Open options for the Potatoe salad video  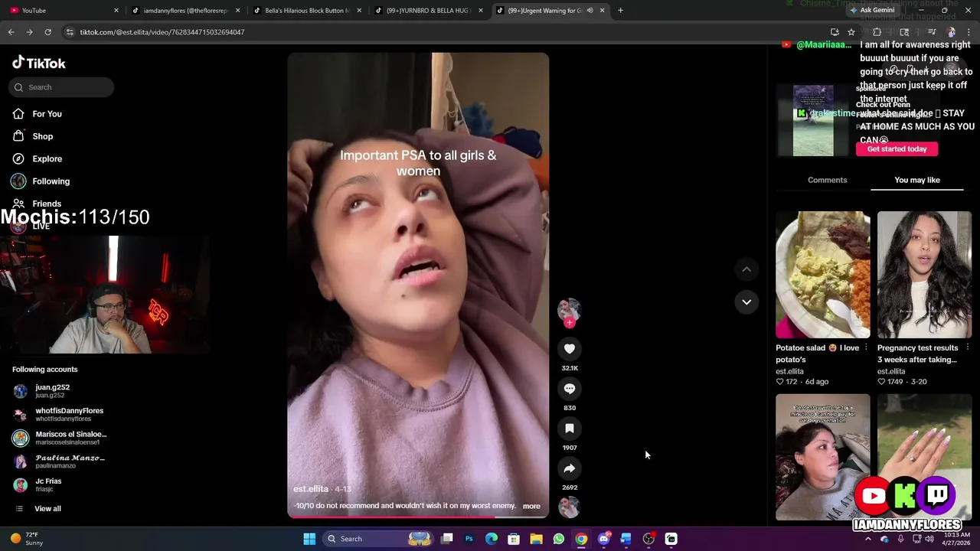pos(866,347)
